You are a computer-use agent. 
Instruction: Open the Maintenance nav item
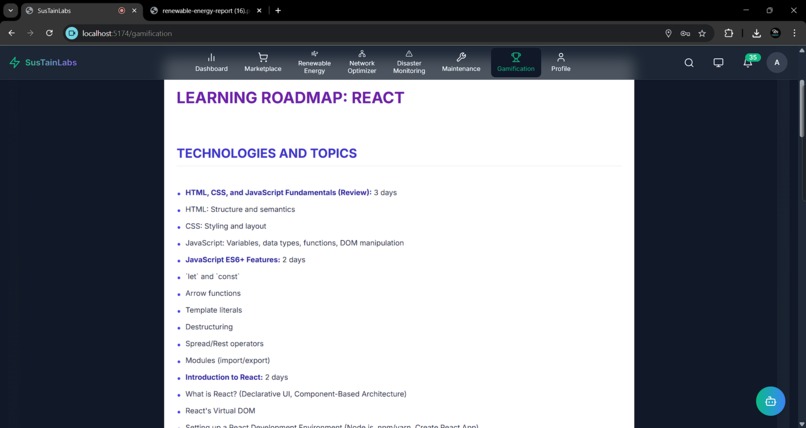tap(461, 63)
